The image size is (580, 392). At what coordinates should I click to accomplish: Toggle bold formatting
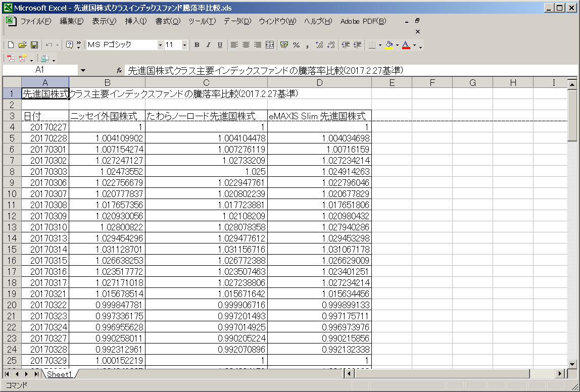[x=197, y=45]
